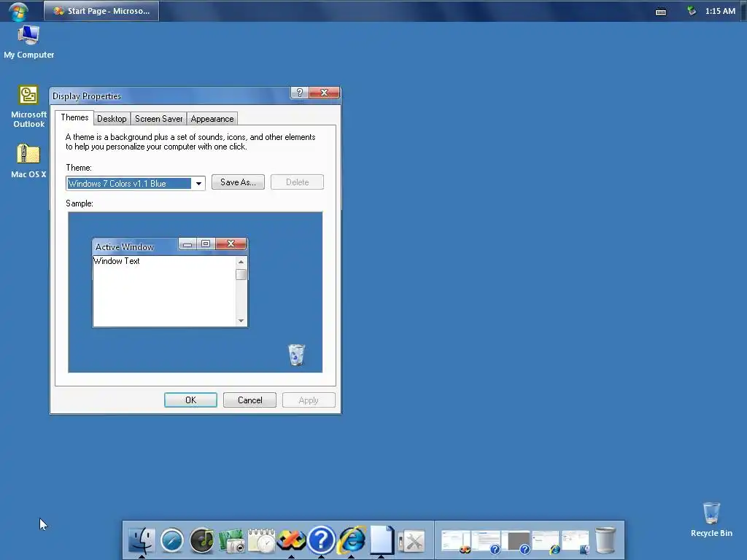747x560 pixels.
Task: Confirm with the OK button
Action: click(x=190, y=400)
